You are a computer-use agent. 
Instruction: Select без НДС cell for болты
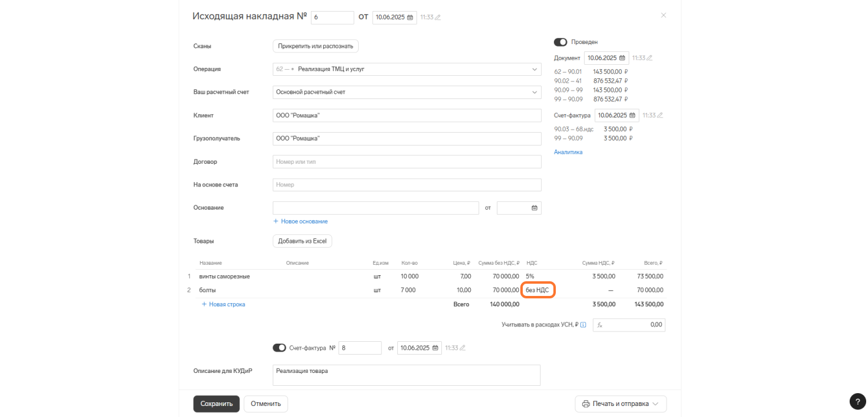tap(537, 290)
